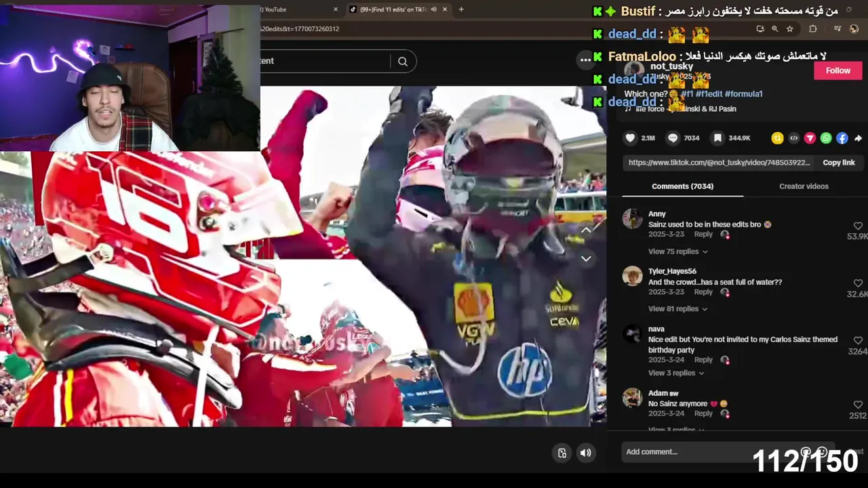This screenshot has width=868, height=488.
Task: Open the browser profile avatar
Action: click(x=854, y=29)
